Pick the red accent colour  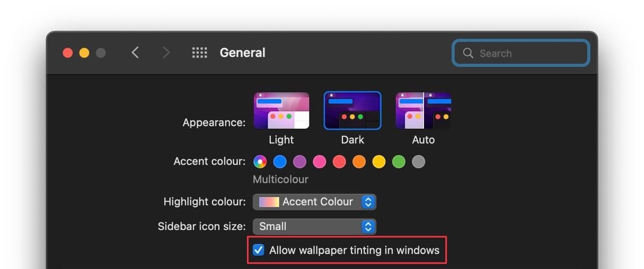339,162
